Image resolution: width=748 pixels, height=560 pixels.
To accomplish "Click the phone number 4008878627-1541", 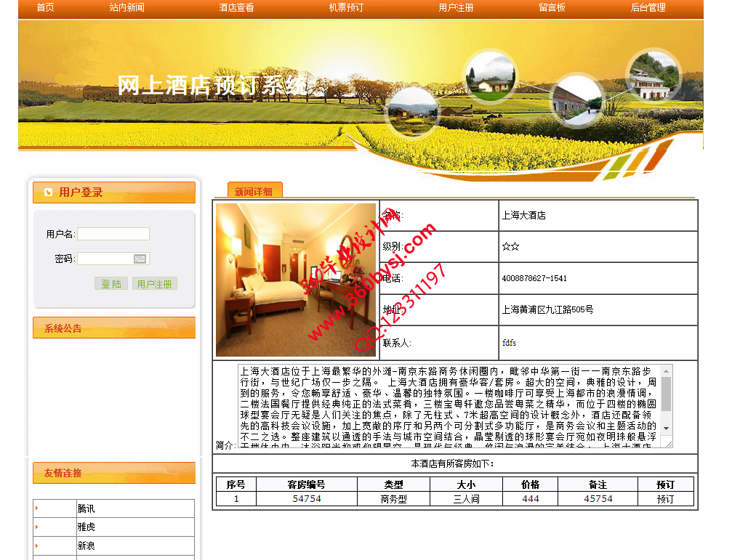I will coord(534,278).
